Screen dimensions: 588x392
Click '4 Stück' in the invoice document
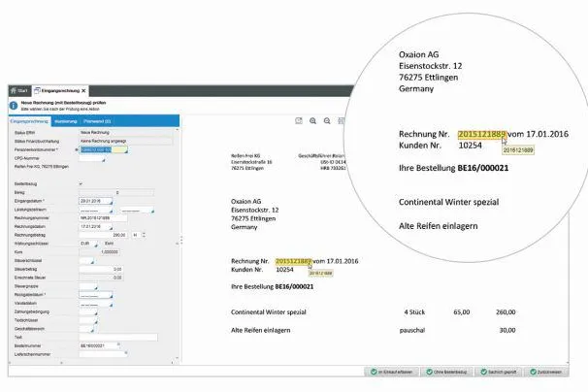pyautogui.click(x=414, y=312)
